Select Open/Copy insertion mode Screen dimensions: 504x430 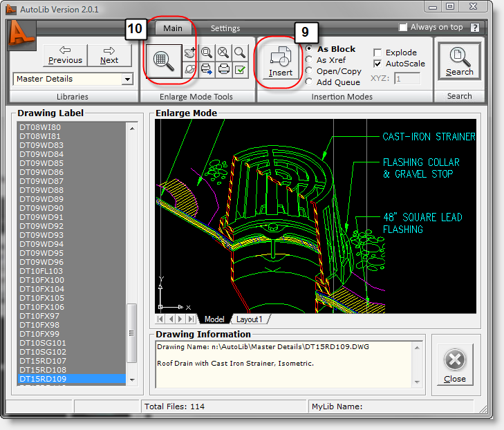(x=309, y=71)
